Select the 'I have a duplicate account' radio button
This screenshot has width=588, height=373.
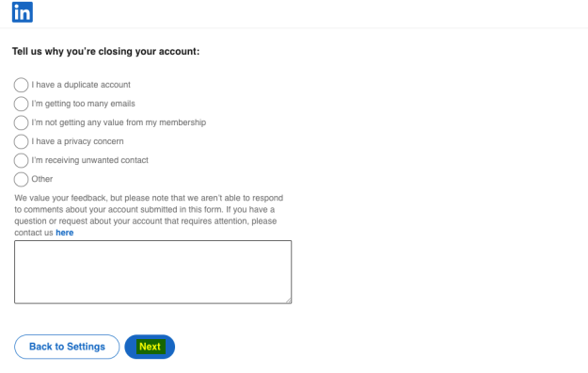tap(21, 85)
